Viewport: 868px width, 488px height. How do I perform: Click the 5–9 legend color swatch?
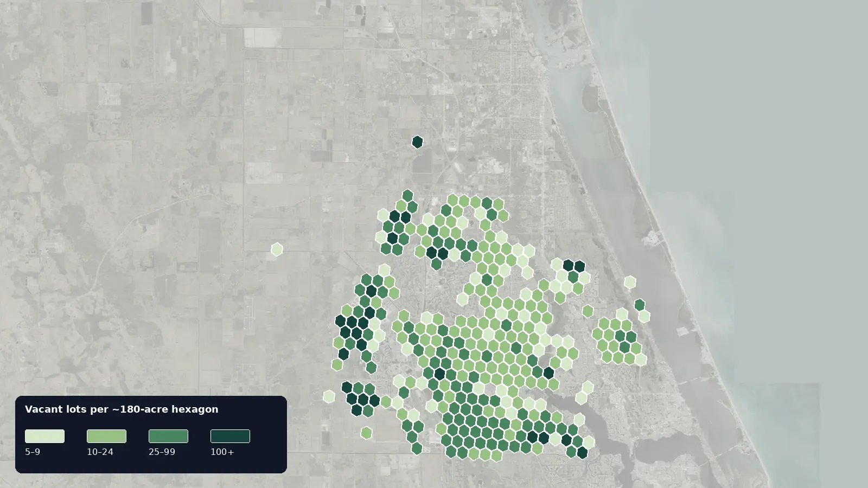(44, 436)
